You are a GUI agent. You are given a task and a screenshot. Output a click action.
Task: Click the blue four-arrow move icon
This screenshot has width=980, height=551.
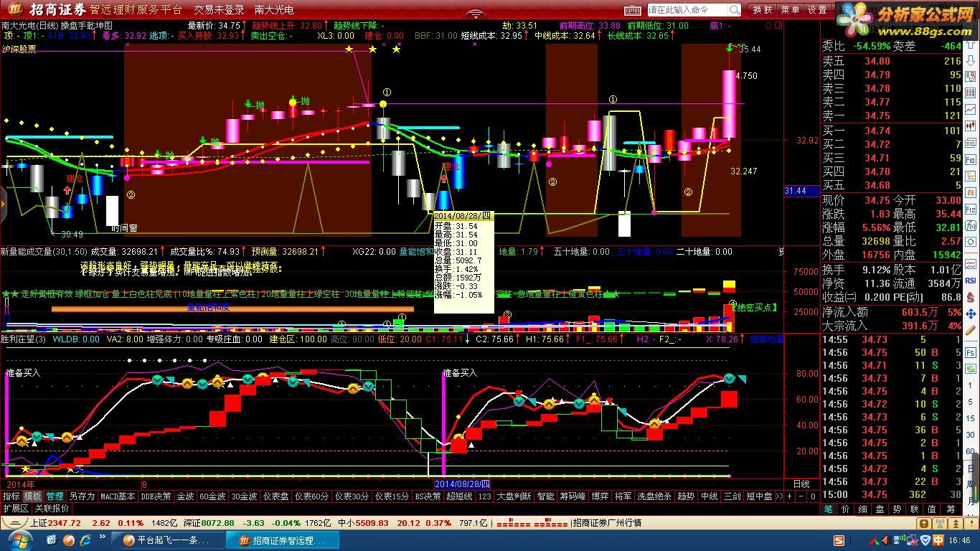(971, 314)
